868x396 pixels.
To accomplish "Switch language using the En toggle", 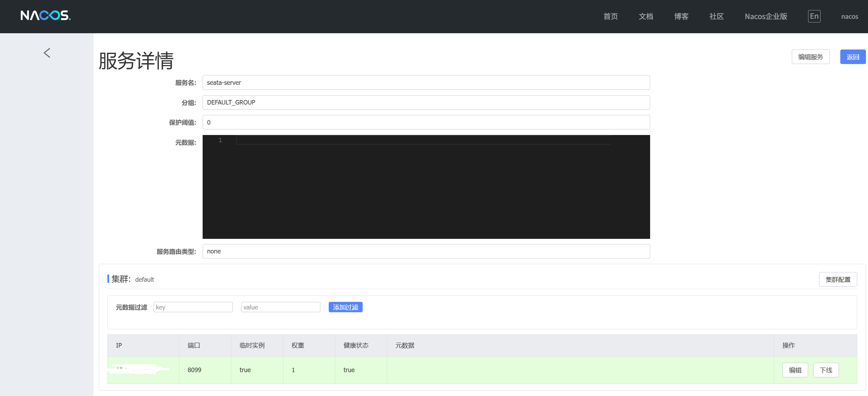I will 814,16.
